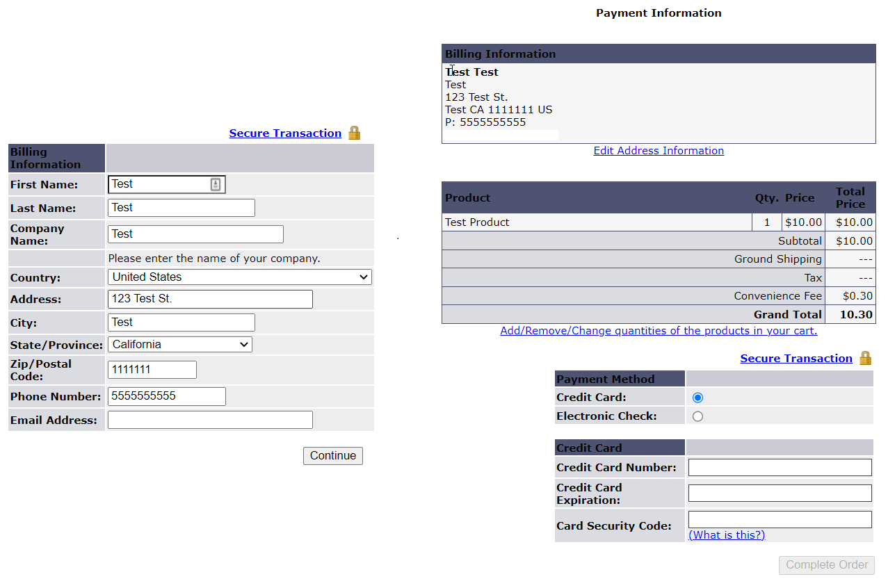
Task: Click the Continue button
Action: click(333, 456)
